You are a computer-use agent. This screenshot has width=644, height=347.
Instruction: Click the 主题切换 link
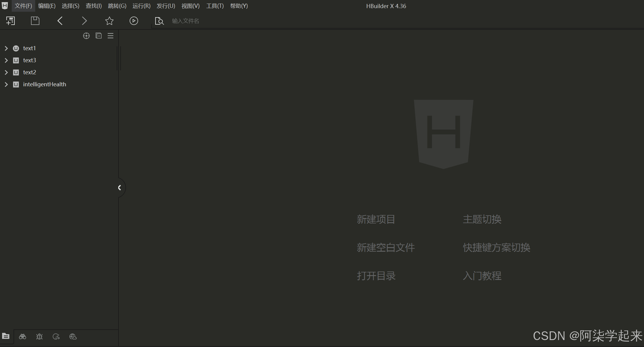pos(482,219)
